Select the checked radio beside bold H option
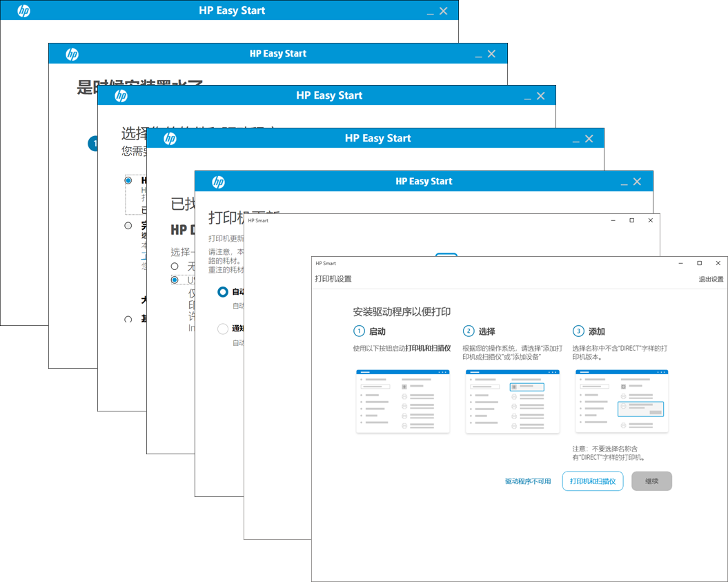Image resolution: width=728 pixels, height=582 pixels. [128, 180]
